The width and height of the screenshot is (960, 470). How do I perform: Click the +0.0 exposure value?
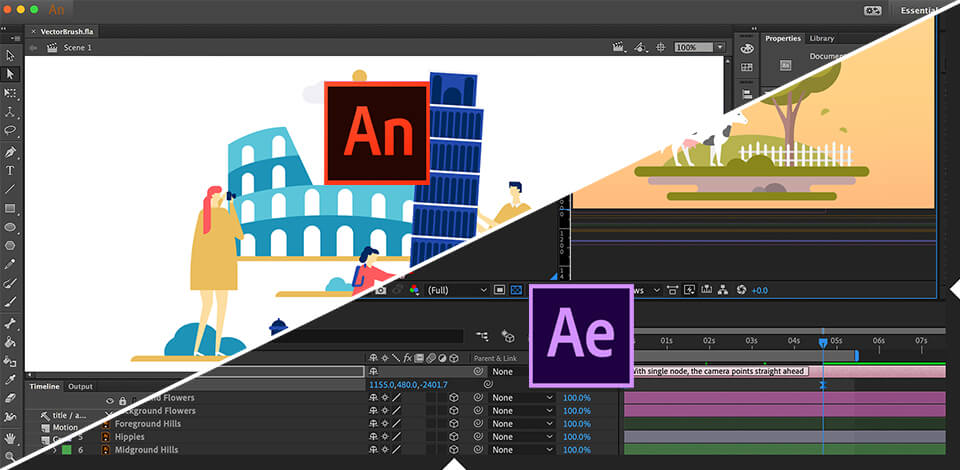(x=759, y=290)
